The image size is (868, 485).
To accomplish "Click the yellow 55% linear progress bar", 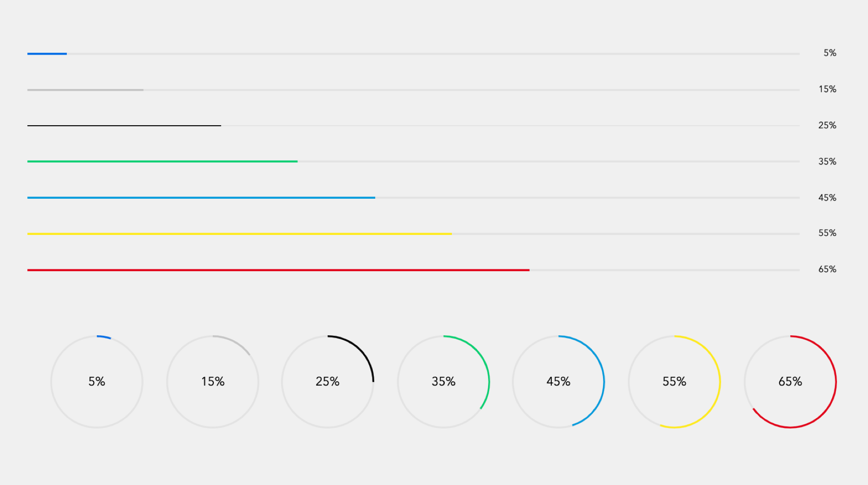I will click(x=413, y=234).
